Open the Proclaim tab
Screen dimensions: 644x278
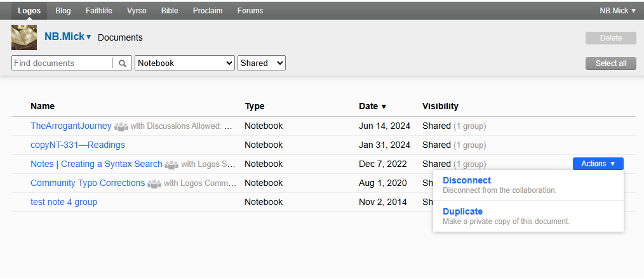[x=208, y=11]
